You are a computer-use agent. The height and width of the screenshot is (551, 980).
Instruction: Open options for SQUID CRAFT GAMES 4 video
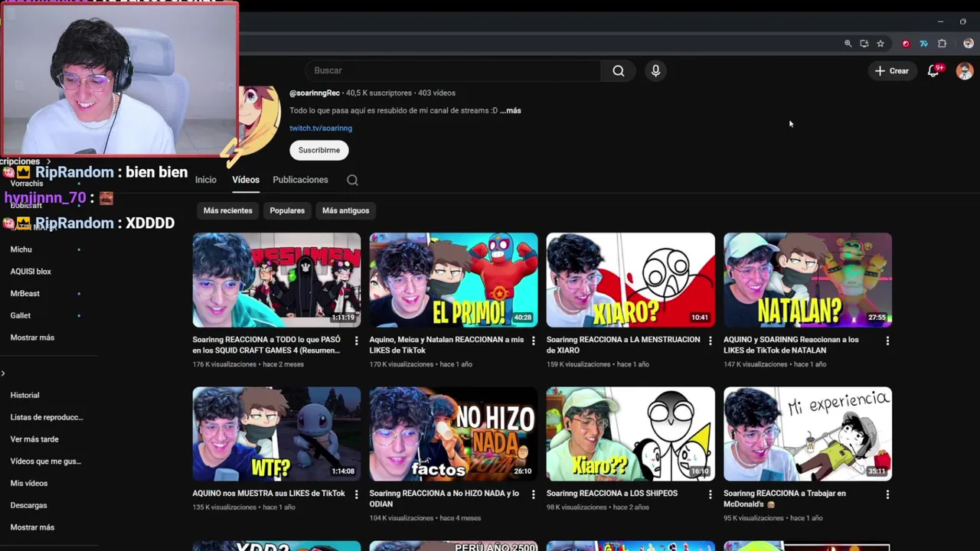356,341
